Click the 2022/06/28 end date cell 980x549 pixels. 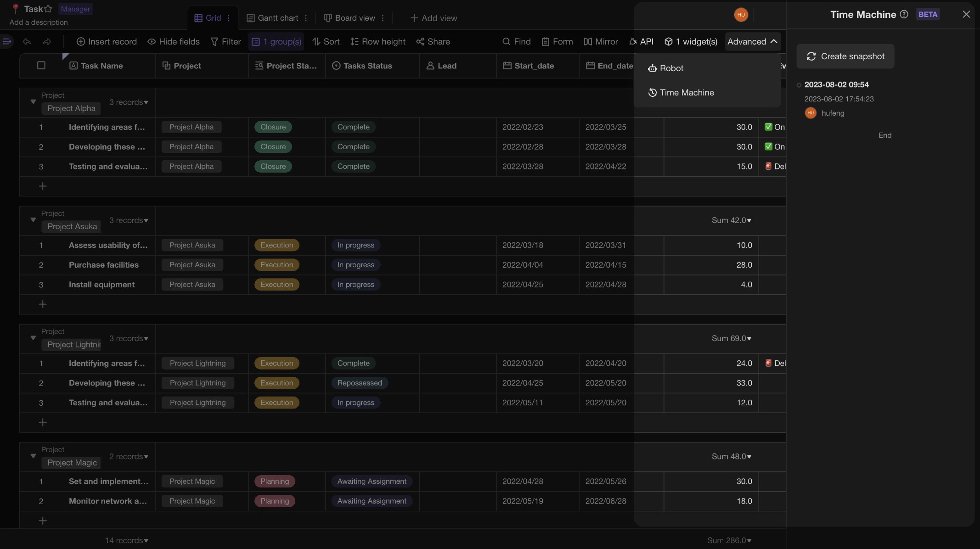(606, 501)
